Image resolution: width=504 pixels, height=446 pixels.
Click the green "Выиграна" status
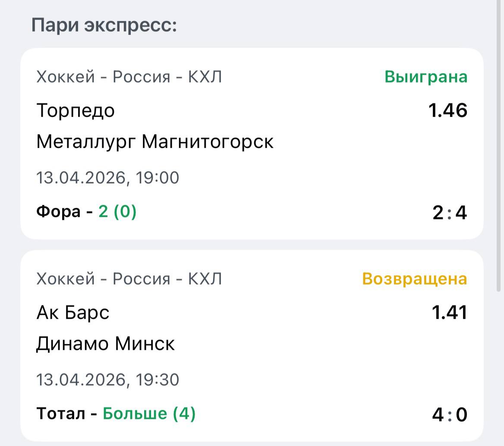click(x=425, y=77)
